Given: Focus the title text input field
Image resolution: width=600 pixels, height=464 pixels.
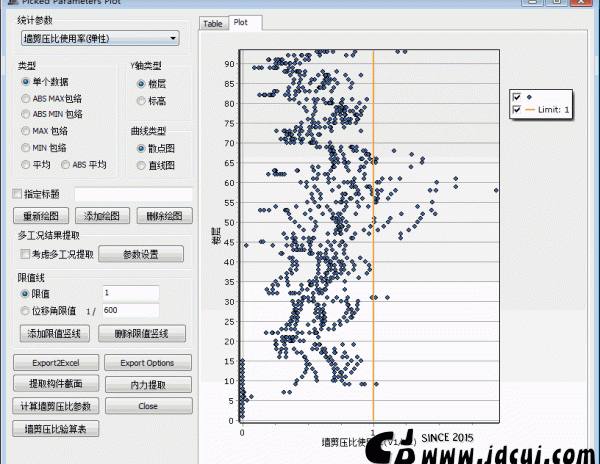Looking at the screenshot, I should 133,194.
